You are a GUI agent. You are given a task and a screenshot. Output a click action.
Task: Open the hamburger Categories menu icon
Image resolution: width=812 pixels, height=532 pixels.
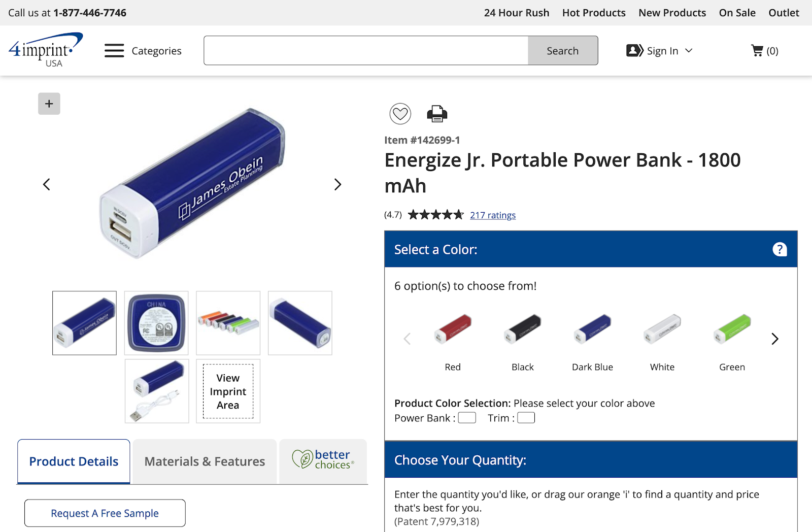coord(114,50)
